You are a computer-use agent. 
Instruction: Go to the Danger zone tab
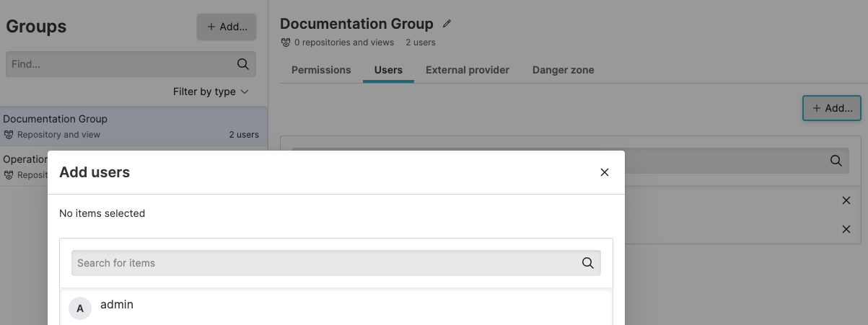tap(563, 70)
